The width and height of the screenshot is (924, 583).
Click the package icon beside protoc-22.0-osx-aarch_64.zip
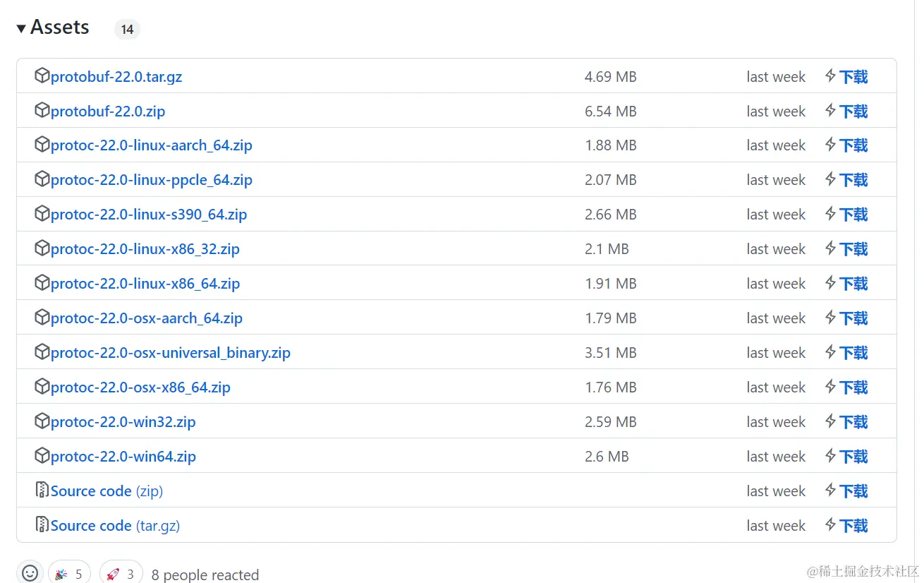(42, 318)
